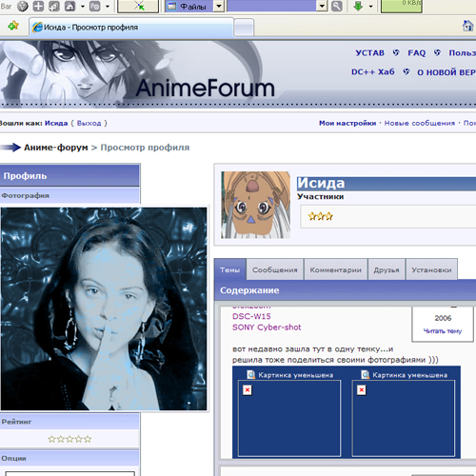Switch to the Сообщения tab
The height and width of the screenshot is (476, 476).
[275, 269]
